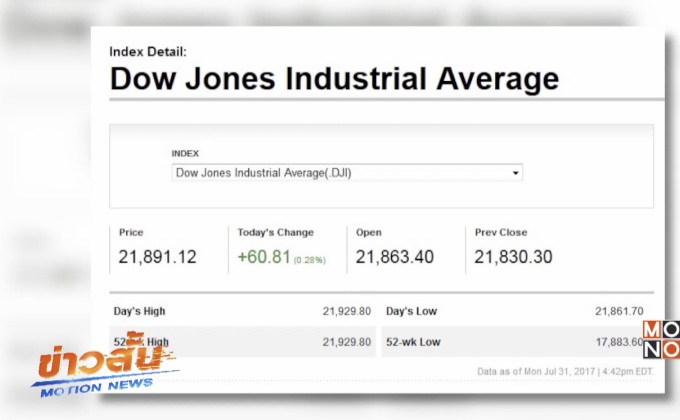The width and height of the screenshot is (680, 420).
Task: Click the Day's Low value 21,861.70
Action: click(x=619, y=311)
